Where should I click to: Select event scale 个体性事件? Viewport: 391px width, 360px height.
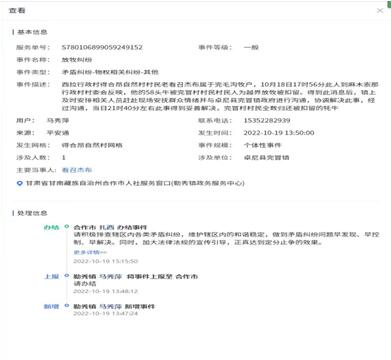click(x=262, y=145)
